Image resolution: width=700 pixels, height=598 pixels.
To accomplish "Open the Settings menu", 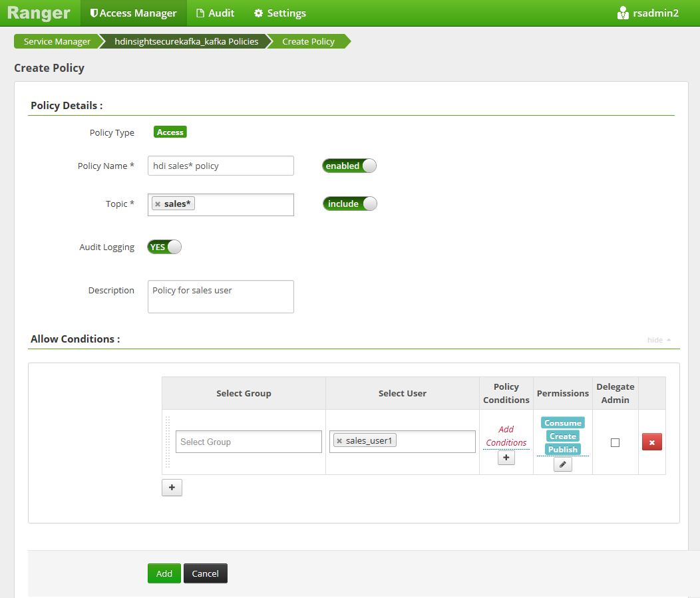I will (x=280, y=13).
